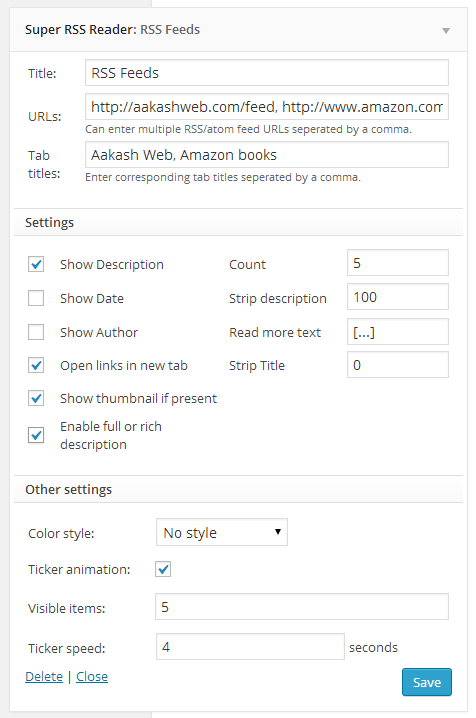The width and height of the screenshot is (476, 718).
Task: Enable the Show Date checkbox
Action: point(36,298)
